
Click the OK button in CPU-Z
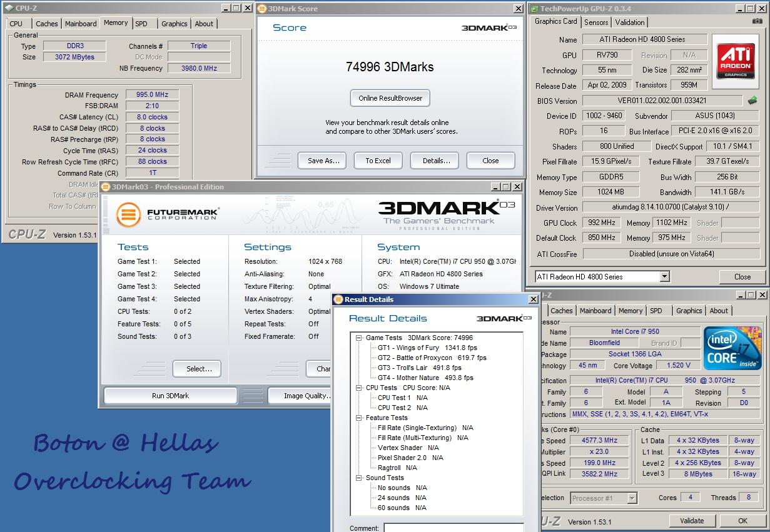[x=742, y=521]
